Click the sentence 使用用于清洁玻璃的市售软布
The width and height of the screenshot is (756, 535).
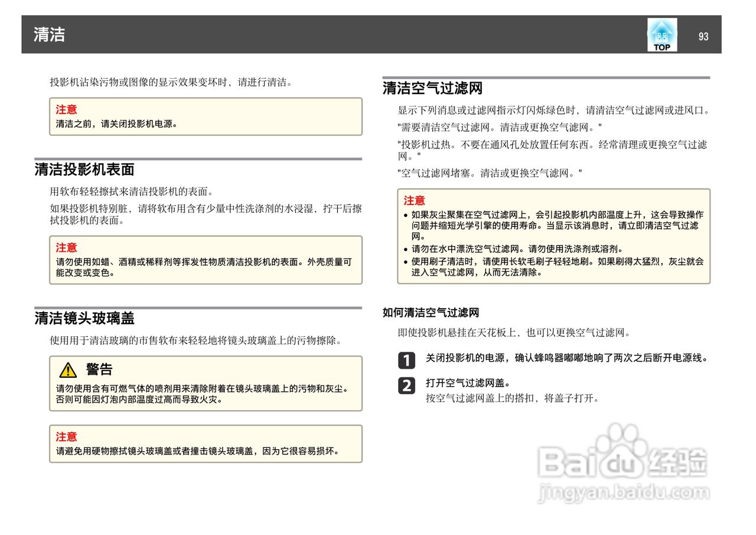(x=196, y=341)
